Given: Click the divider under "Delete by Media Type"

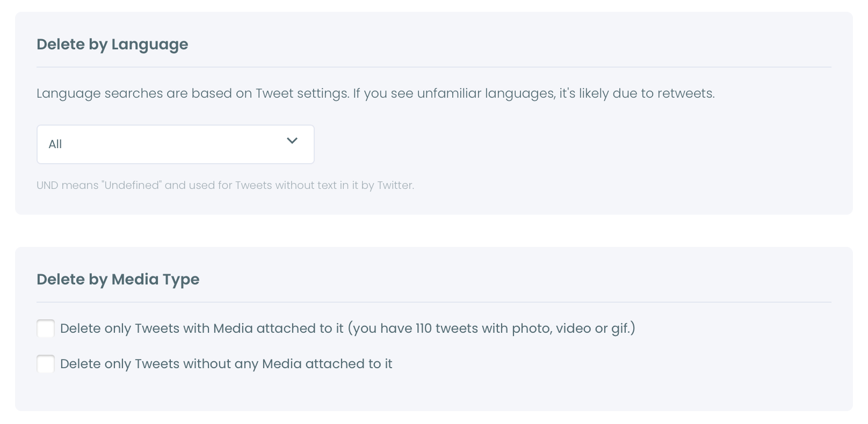Looking at the screenshot, I should click(433, 302).
